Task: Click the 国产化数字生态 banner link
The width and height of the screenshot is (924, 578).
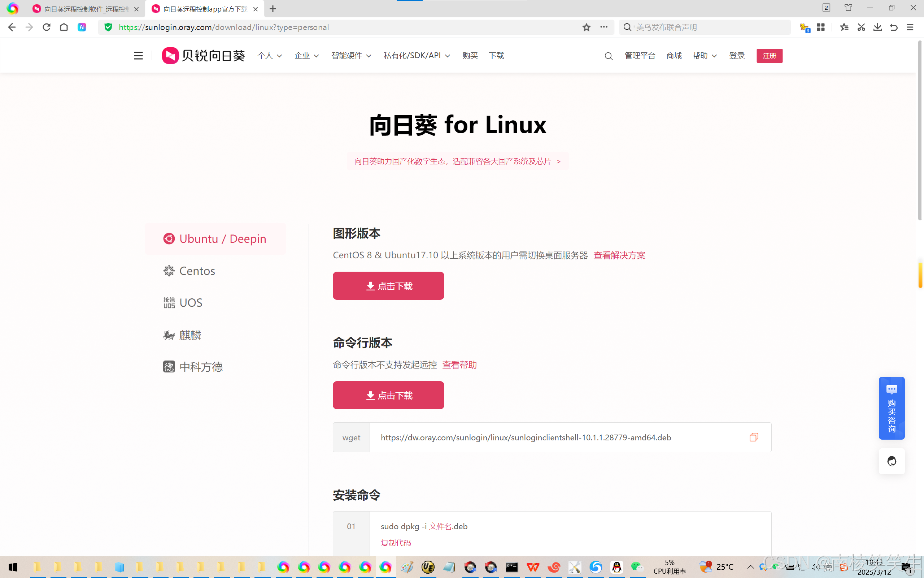Action: (x=457, y=161)
